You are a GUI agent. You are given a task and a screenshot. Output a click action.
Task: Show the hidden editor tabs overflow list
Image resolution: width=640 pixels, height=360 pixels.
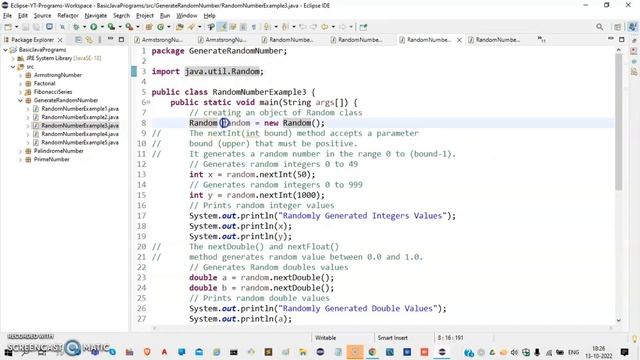pyautogui.click(x=542, y=40)
